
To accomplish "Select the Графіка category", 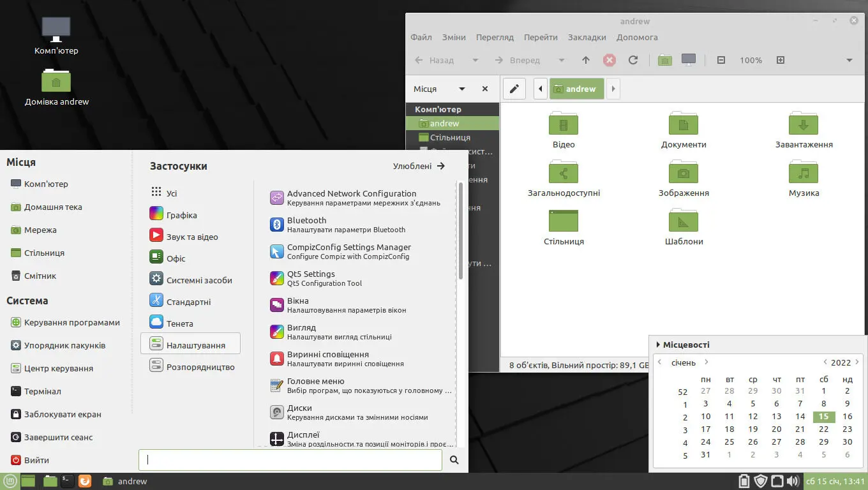I will 190,214.
